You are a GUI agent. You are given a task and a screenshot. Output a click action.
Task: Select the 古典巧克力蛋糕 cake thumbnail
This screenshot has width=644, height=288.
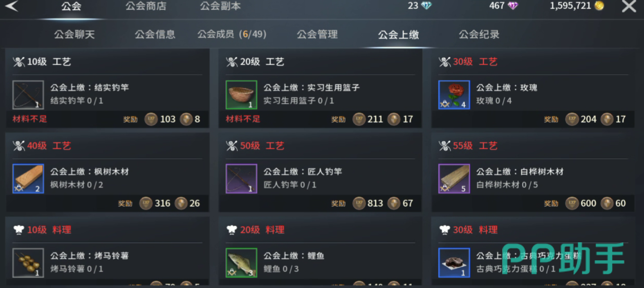(454, 263)
